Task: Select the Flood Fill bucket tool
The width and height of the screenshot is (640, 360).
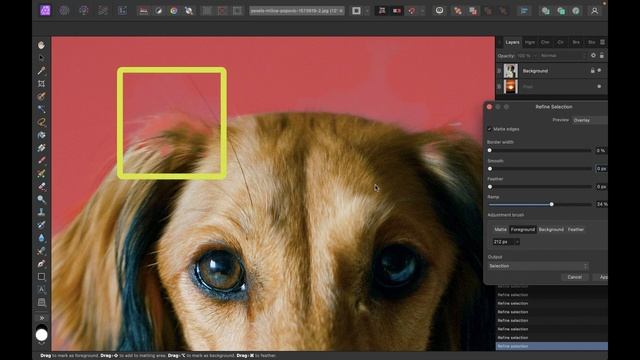Action: tap(41, 135)
